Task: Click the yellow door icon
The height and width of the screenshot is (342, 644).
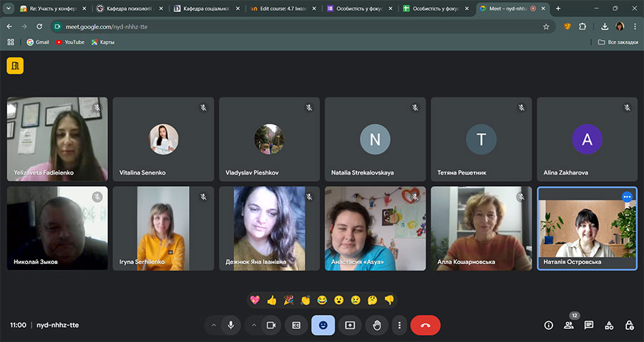Action: (x=15, y=66)
